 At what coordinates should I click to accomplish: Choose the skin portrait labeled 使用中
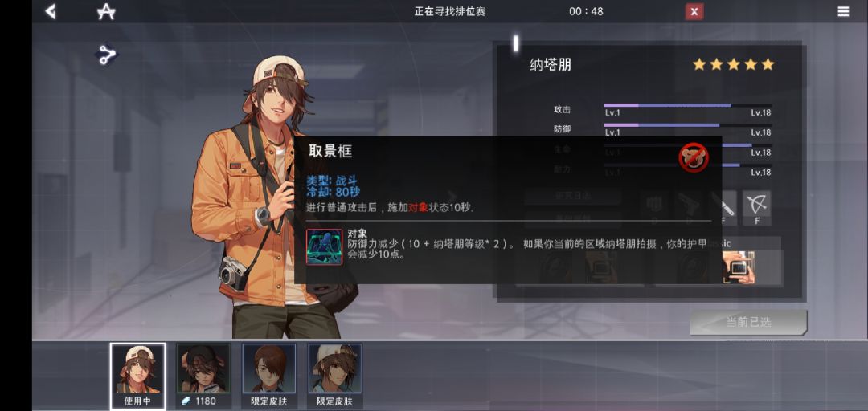point(137,376)
